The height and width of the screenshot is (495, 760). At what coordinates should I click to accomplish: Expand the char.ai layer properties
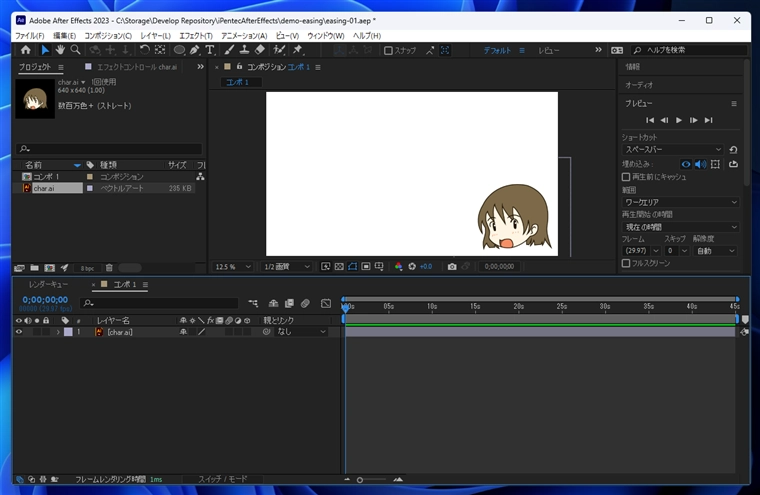coord(58,332)
